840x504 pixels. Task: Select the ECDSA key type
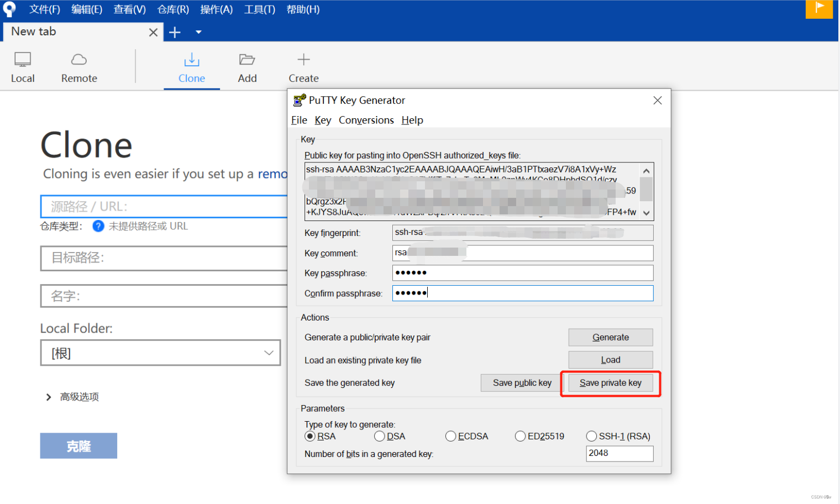tap(467, 436)
